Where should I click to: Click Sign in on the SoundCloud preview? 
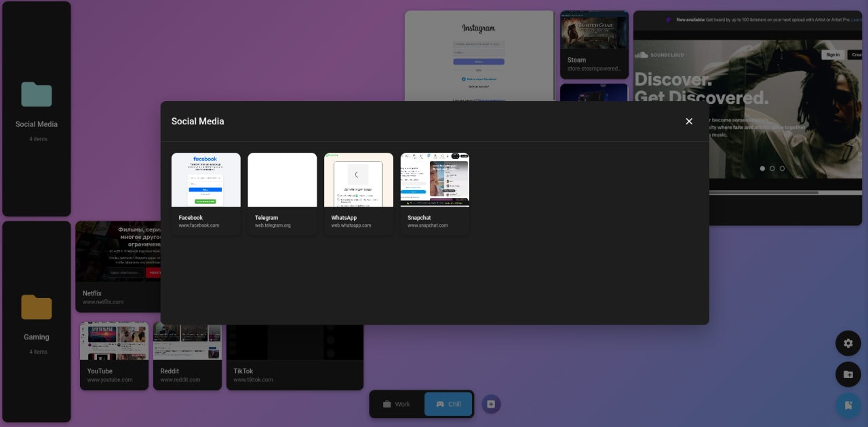pyautogui.click(x=833, y=54)
